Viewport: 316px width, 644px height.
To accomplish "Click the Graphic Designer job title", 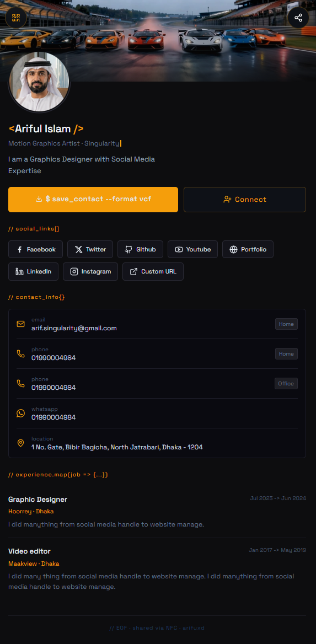I will 38,500.
